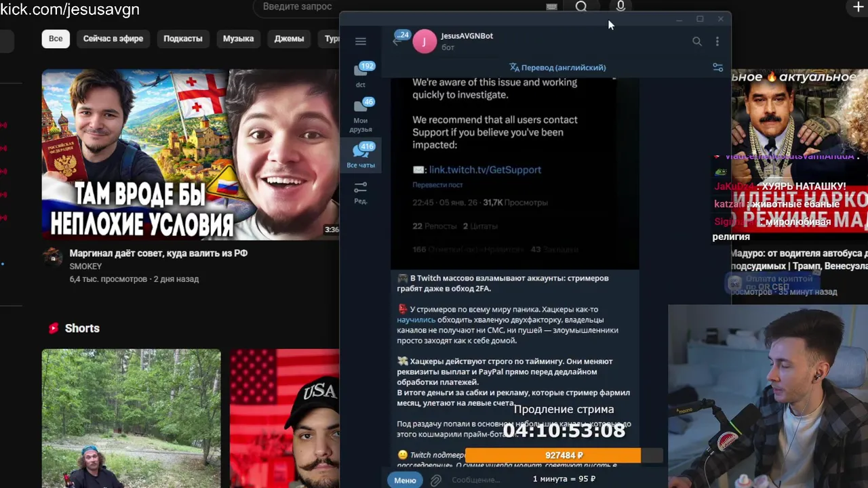Open translation settings icon in Telegram
Image resolution: width=868 pixels, height=488 pixels.
point(717,67)
